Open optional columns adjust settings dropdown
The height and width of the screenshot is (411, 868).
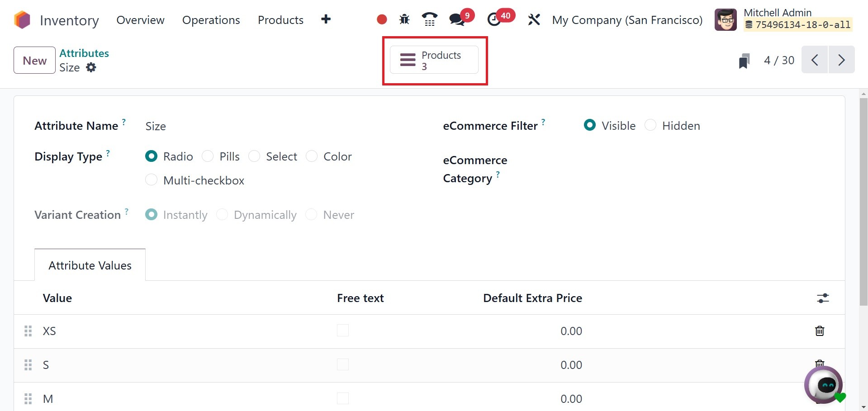click(x=823, y=298)
